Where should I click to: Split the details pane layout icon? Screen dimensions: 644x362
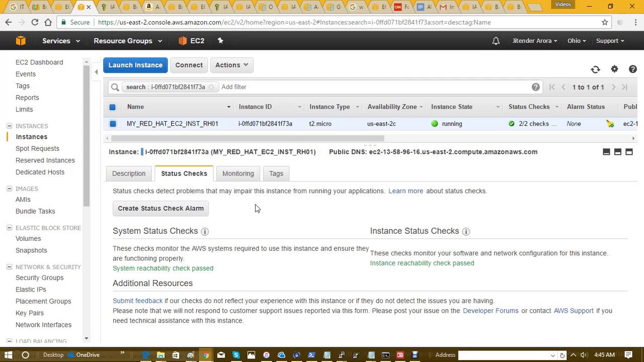point(618,152)
